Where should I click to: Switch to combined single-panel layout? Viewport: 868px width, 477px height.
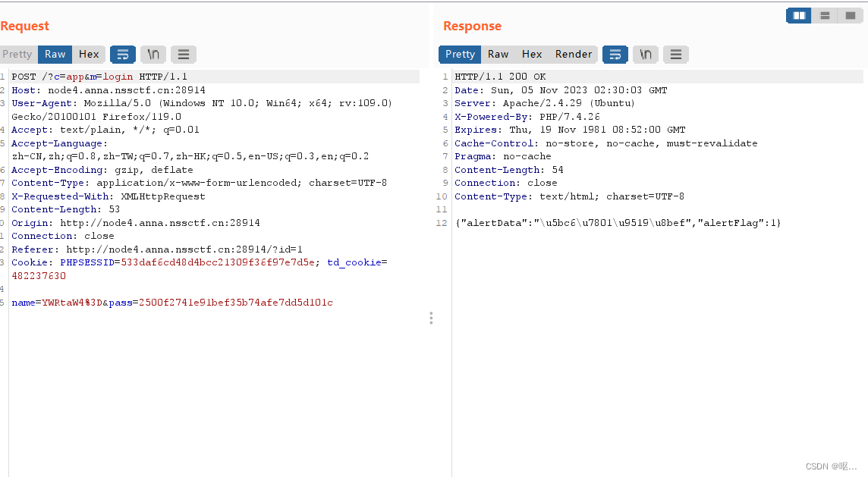click(850, 15)
